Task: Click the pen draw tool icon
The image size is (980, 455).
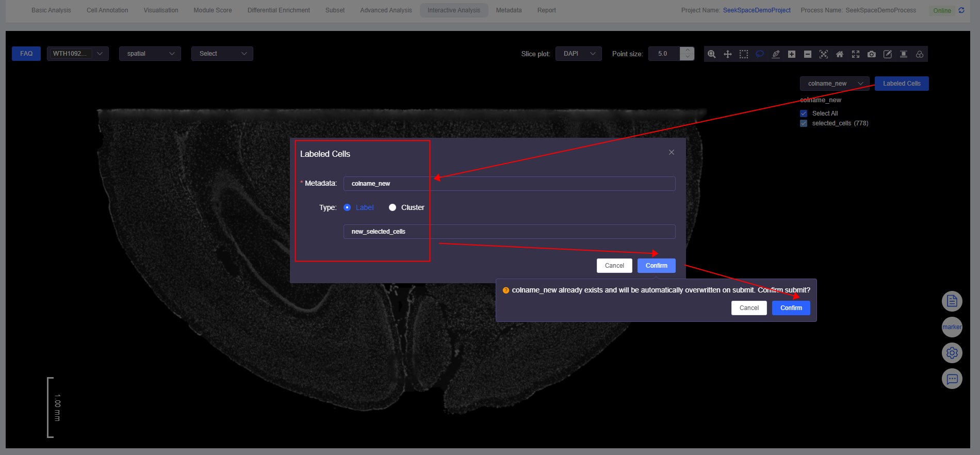Action: [775, 54]
